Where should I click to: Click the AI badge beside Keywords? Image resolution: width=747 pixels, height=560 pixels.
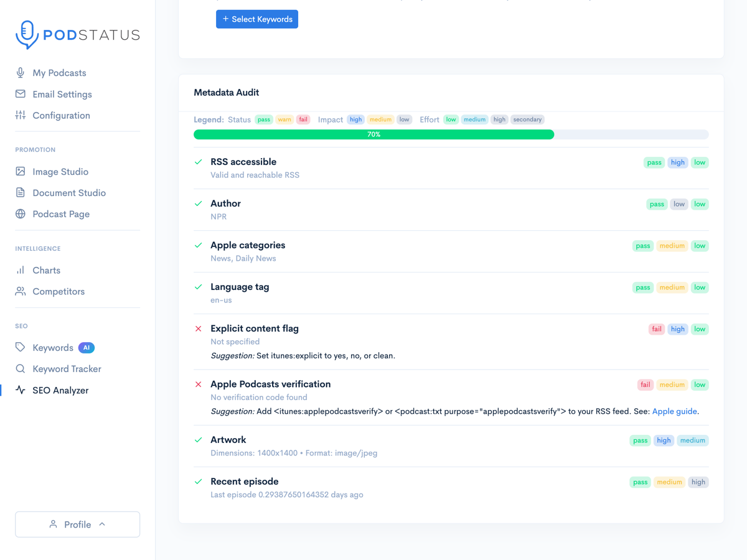pos(87,347)
